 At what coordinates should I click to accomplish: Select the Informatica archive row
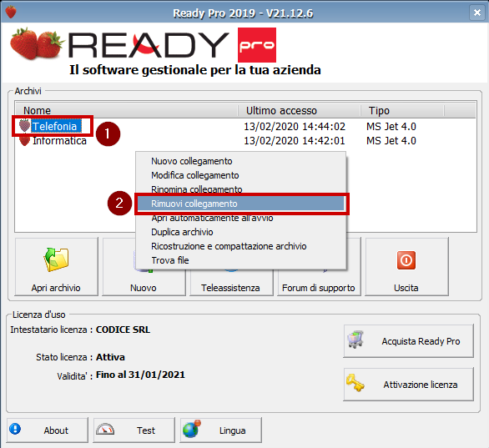[x=245, y=141]
